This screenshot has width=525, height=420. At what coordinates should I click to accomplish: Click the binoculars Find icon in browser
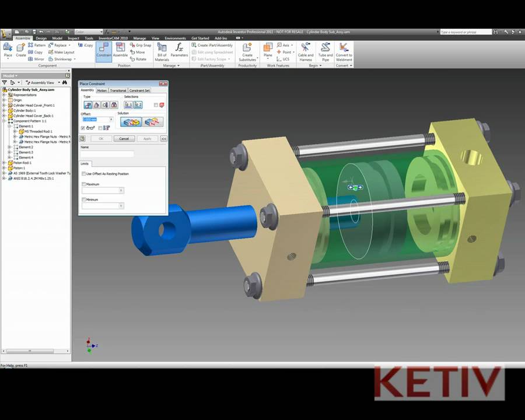pos(65,82)
